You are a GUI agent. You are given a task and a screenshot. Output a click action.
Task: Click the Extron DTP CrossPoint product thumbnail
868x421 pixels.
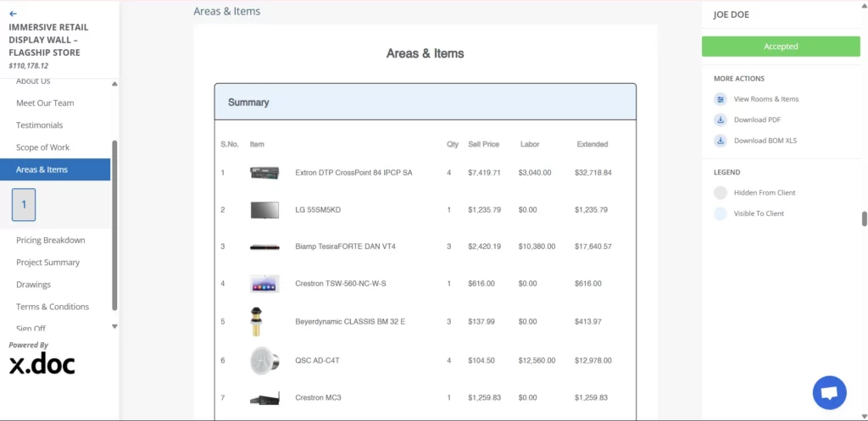pyautogui.click(x=264, y=173)
